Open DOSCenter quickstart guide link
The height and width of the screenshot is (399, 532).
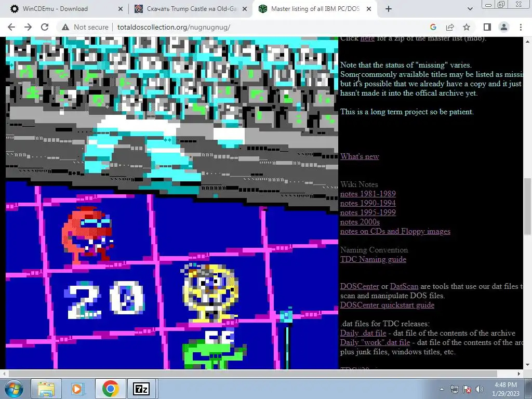(x=387, y=305)
